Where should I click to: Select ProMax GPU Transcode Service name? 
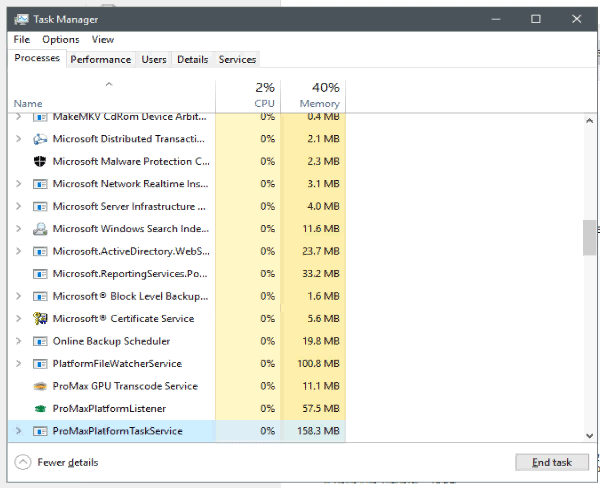click(125, 386)
